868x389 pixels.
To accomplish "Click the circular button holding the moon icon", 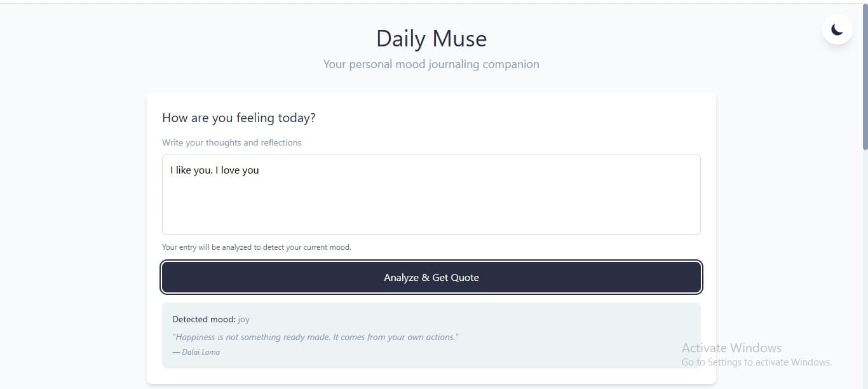I will pyautogui.click(x=837, y=29).
